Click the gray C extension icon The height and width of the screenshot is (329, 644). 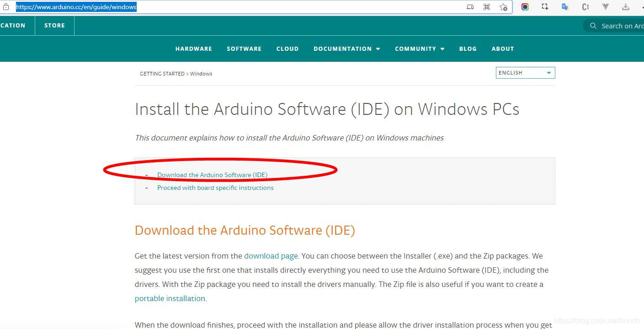pos(585,7)
